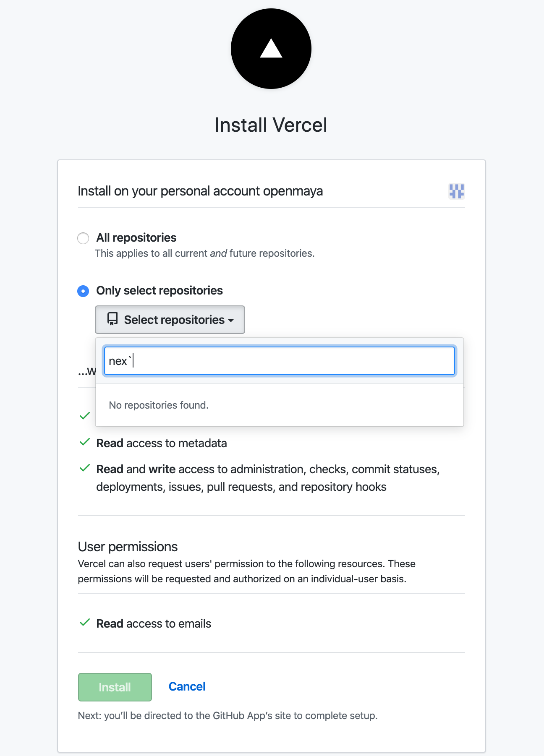
Task: Click the No repositories found result row
Action: [280, 405]
